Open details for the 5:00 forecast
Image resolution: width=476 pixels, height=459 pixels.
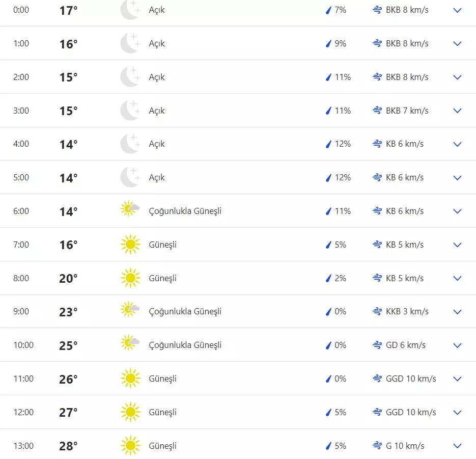(457, 178)
